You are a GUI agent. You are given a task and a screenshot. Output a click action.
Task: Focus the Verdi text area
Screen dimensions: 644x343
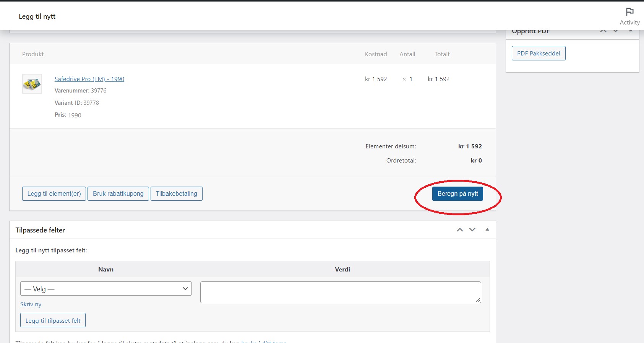[340, 292]
